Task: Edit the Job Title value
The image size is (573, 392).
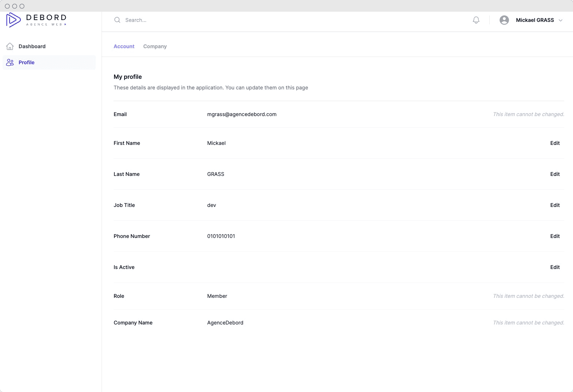Action: tap(555, 205)
